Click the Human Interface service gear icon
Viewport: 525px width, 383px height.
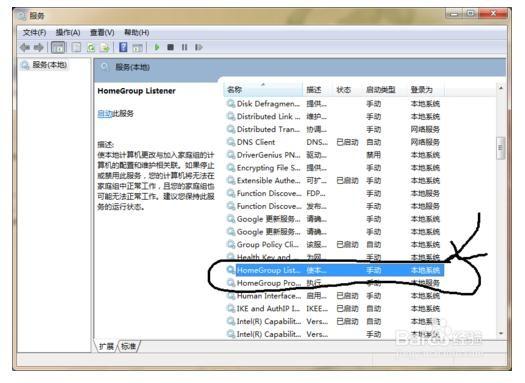pos(231,296)
